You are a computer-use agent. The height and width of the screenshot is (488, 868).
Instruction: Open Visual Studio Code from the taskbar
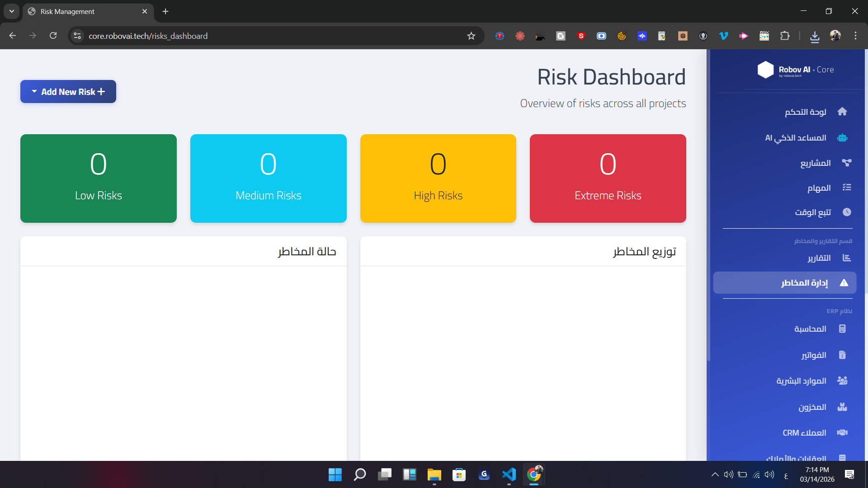pos(509,474)
